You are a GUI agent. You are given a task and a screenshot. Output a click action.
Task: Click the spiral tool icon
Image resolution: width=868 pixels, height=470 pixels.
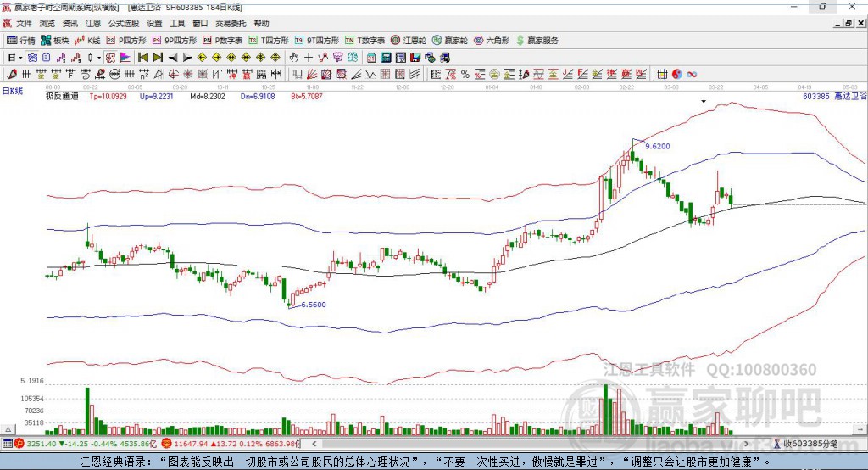tap(85, 75)
